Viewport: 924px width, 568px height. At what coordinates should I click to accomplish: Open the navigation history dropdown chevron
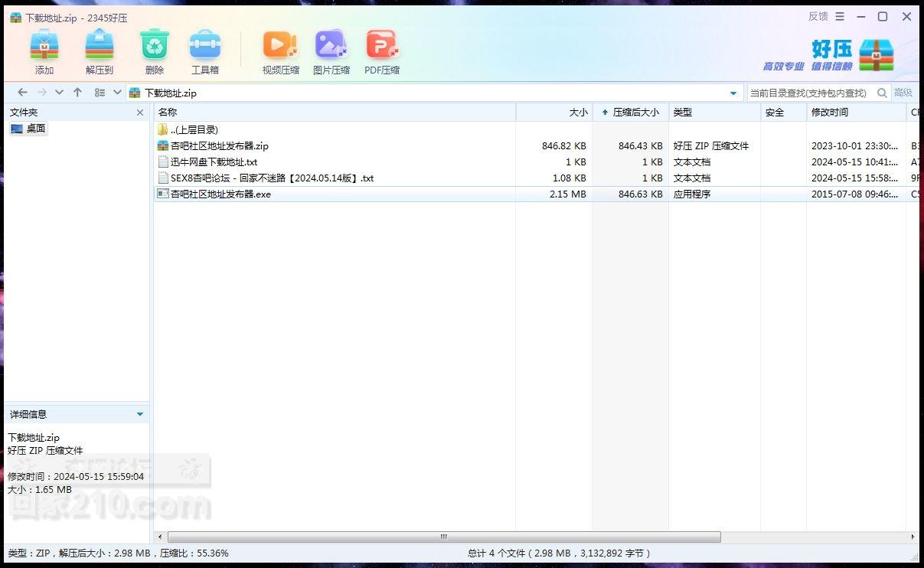tap(59, 93)
